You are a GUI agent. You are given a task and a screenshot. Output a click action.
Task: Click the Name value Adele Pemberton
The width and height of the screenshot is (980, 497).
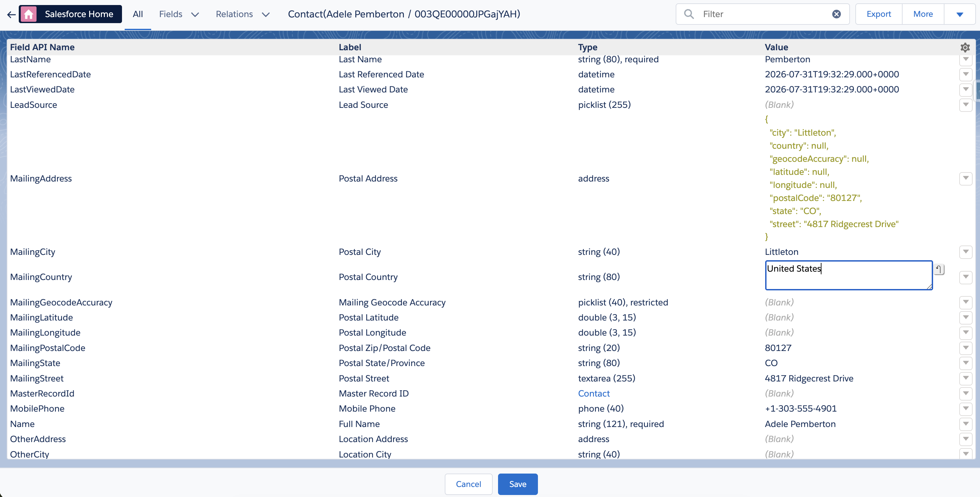click(800, 424)
